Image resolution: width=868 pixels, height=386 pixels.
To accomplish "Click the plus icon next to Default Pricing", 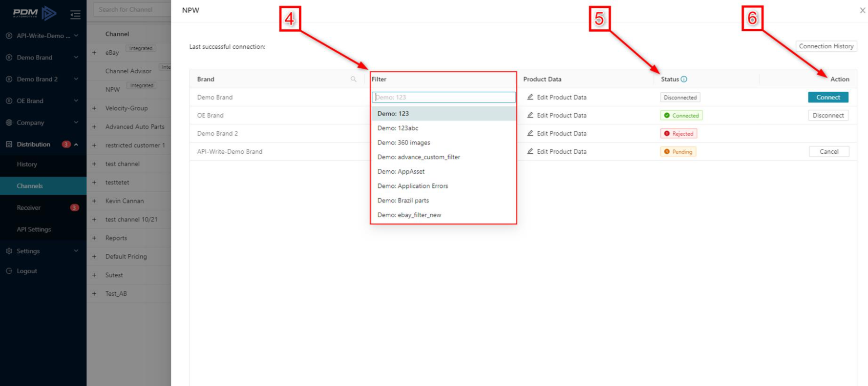I will (94, 257).
